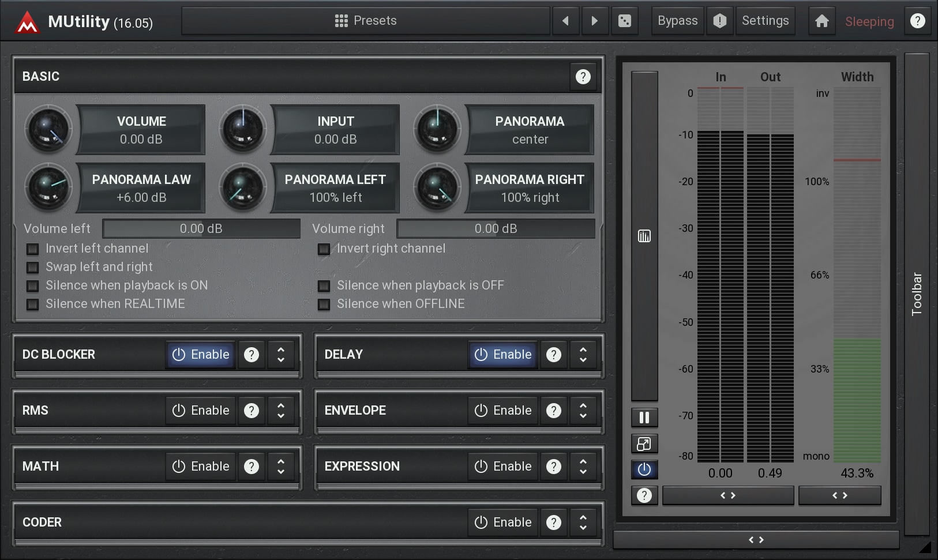Disable the DELAY Enable toggle
938x560 pixels.
click(503, 355)
